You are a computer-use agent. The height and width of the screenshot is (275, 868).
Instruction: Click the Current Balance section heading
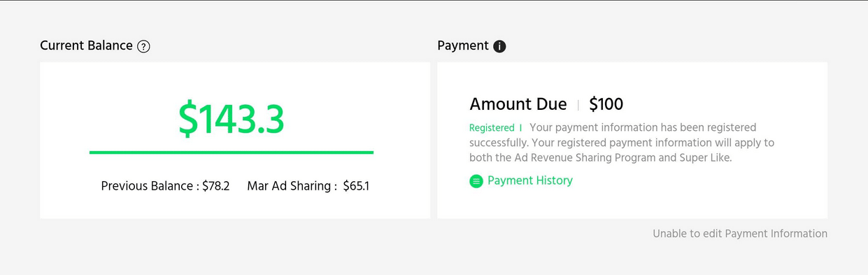[86, 45]
